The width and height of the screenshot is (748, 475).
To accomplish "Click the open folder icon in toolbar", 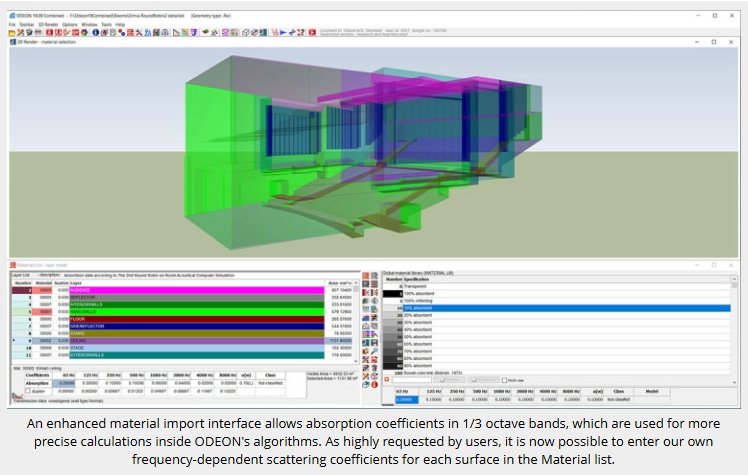I will coord(12,33).
